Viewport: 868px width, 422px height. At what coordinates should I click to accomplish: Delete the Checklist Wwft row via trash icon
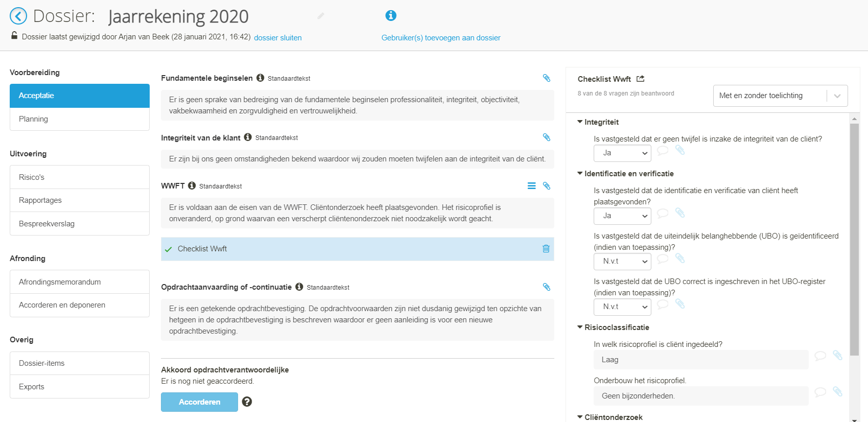[546, 249]
